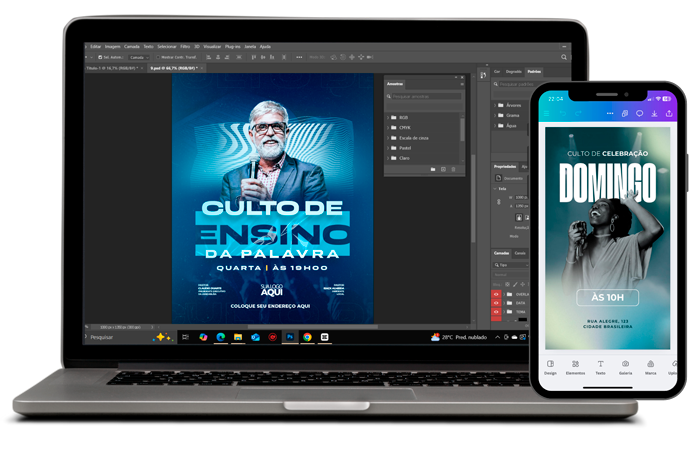The width and height of the screenshot is (700, 449).
Task: Launch Microsoft Edge from the taskbar
Action: (219, 337)
